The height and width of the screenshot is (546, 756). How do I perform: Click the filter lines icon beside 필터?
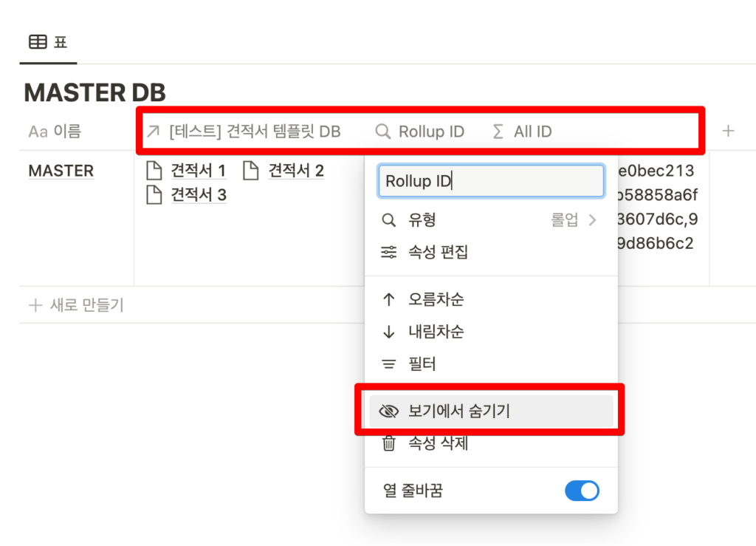pos(388,364)
